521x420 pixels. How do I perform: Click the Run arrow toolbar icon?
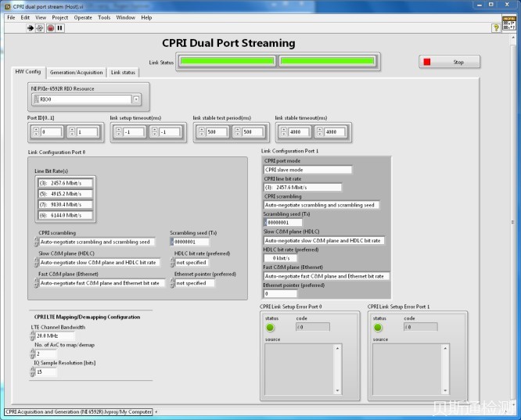tap(31, 28)
